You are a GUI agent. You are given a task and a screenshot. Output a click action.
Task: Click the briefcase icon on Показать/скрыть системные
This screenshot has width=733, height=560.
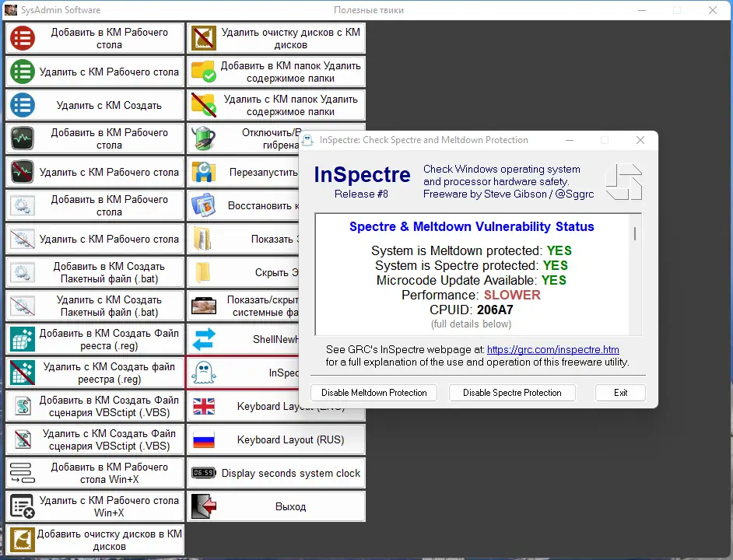point(204,306)
